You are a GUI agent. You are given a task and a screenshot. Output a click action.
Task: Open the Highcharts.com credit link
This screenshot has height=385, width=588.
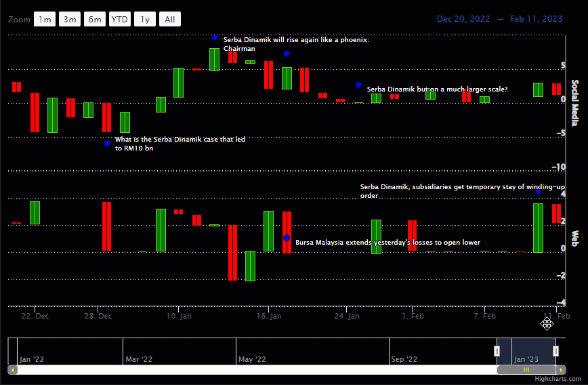[x=558, y=379]
